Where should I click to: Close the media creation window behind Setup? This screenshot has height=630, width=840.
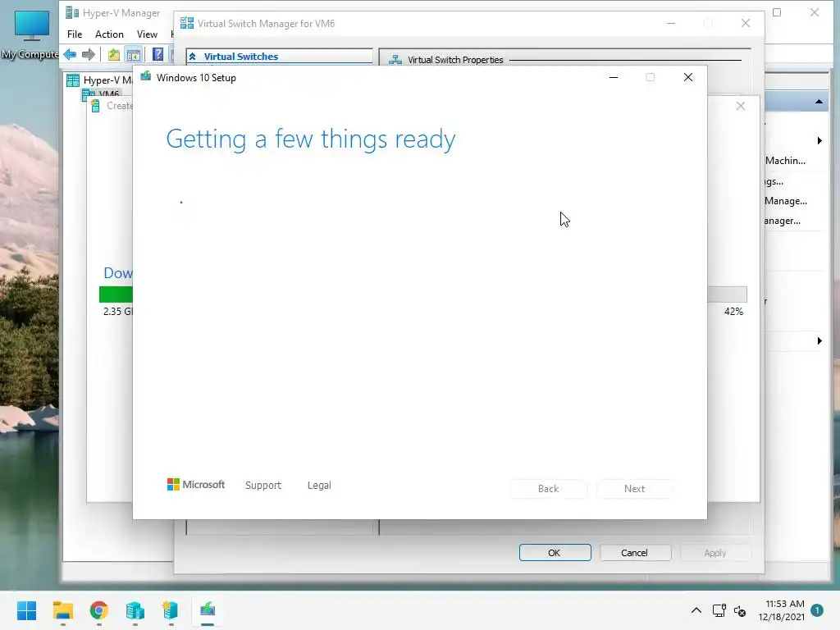pyautogui.click(x=741, y=106)
